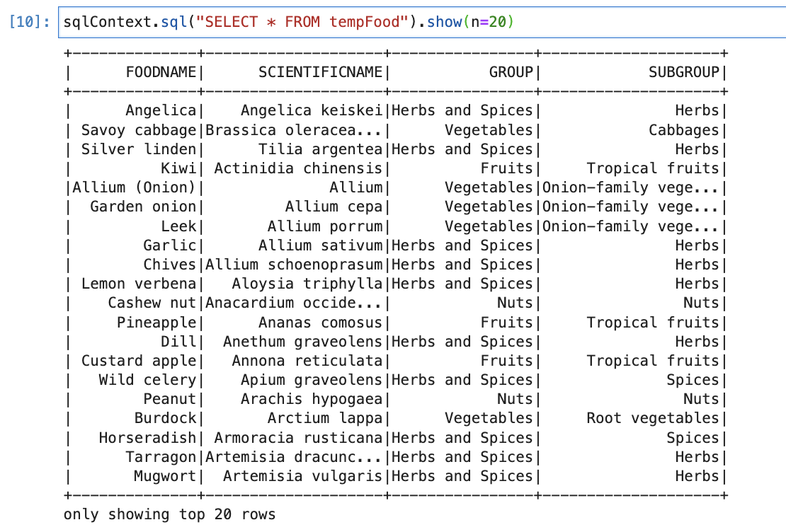This screenshot has height=532, width=786.
Task: Click the Arachis hypogaea scientific name
Action: point(311,399)
